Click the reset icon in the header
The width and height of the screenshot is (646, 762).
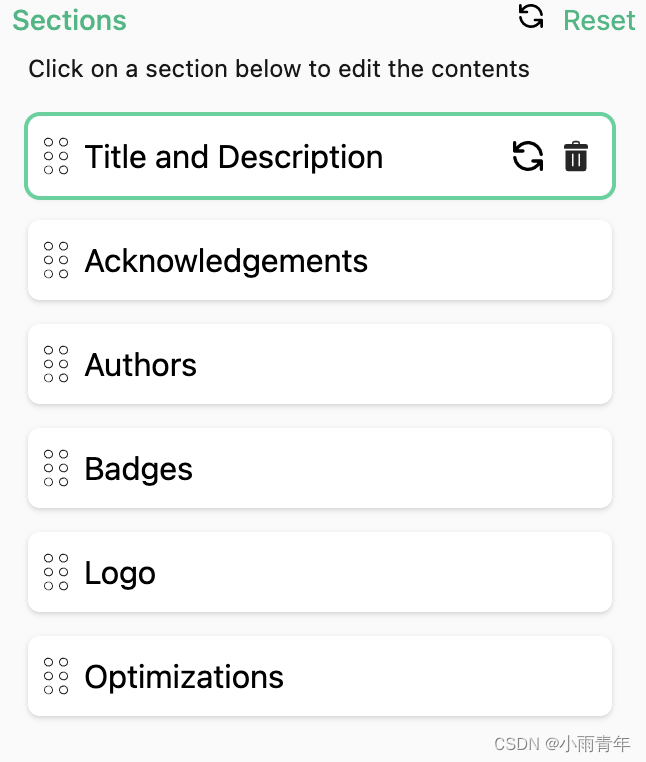531,16
